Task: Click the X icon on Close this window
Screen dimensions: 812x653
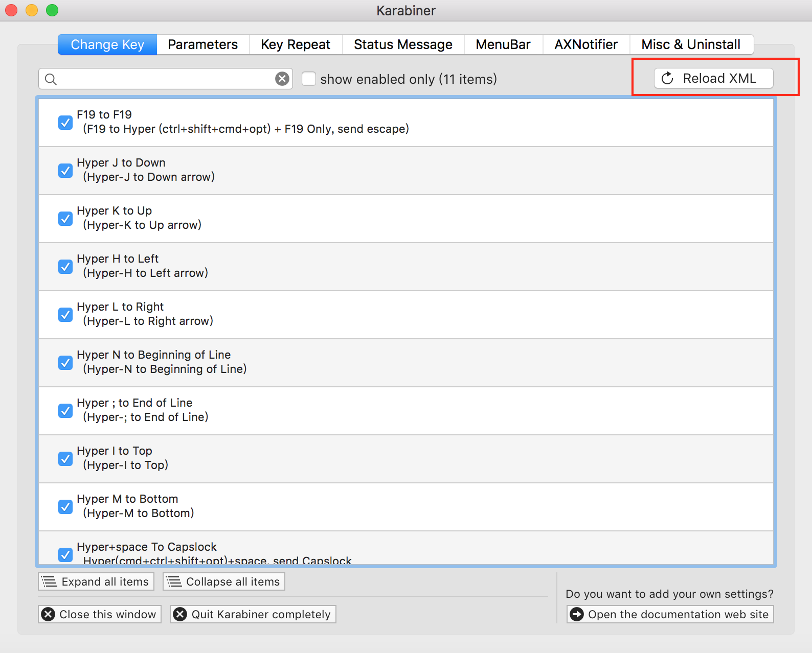Action: coord(48,614)
